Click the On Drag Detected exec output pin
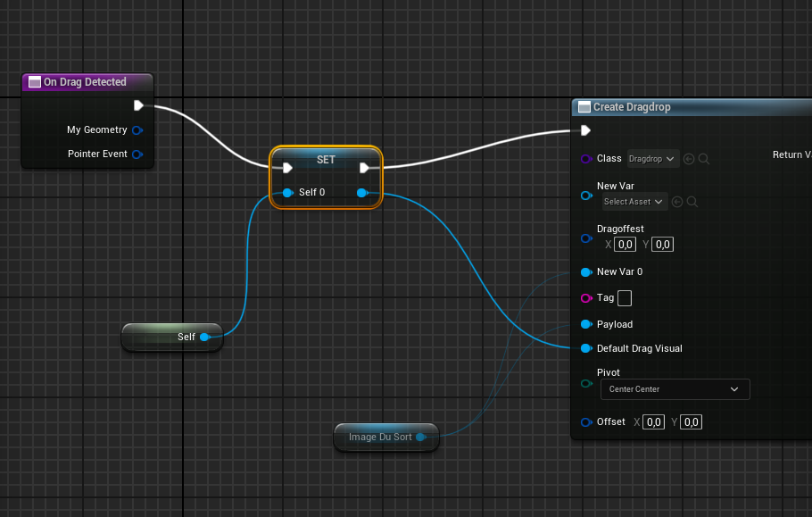The width and height of the screenshot is (812, 517). click(x=138, y=105)
